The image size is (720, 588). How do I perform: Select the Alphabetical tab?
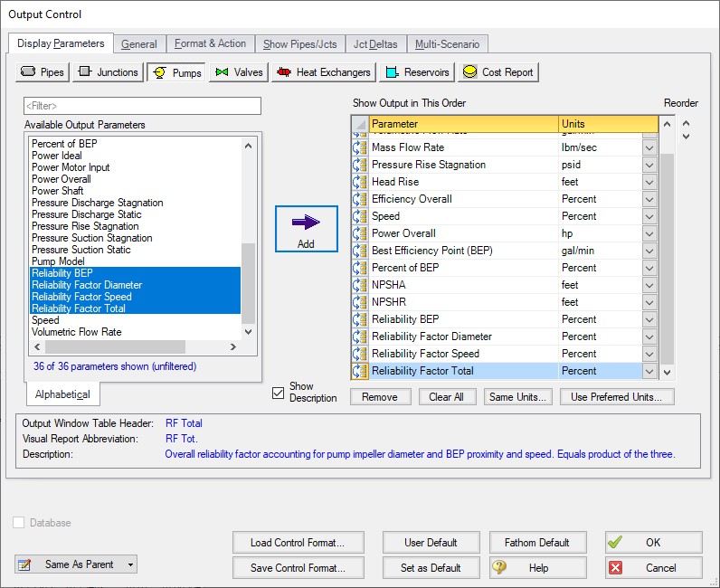tap(62, 394)
